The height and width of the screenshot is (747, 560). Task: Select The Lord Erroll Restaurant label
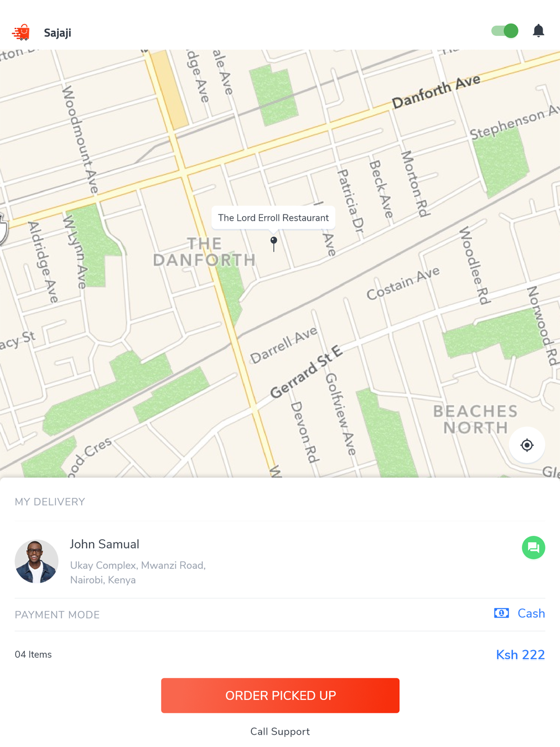click(273, 218)
